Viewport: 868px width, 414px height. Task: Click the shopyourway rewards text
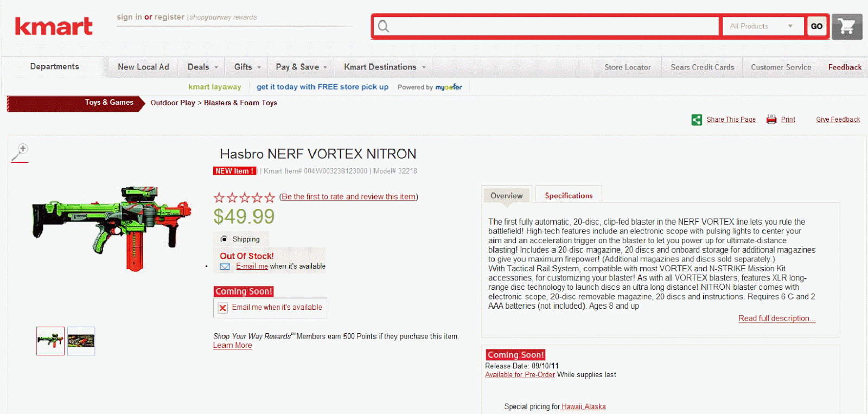(x=223, y=17)
